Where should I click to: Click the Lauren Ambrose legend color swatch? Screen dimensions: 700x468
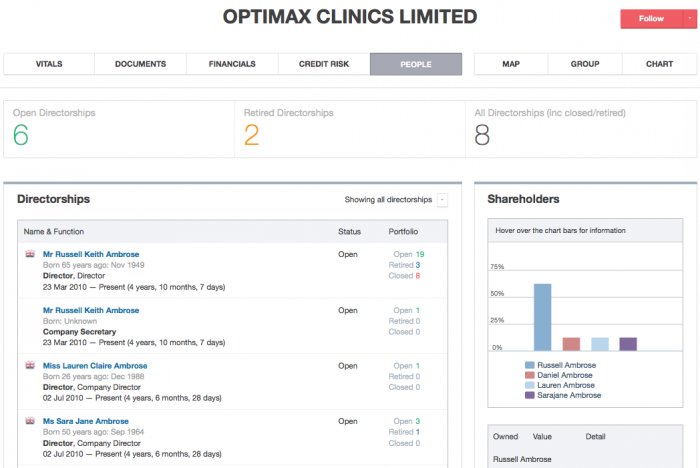[529, 385]
